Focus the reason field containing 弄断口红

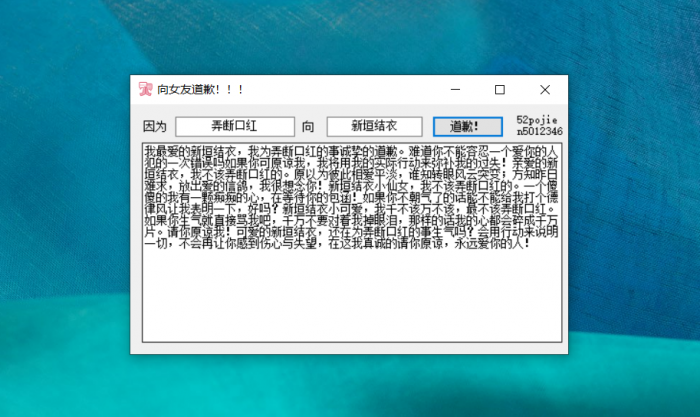235,127
